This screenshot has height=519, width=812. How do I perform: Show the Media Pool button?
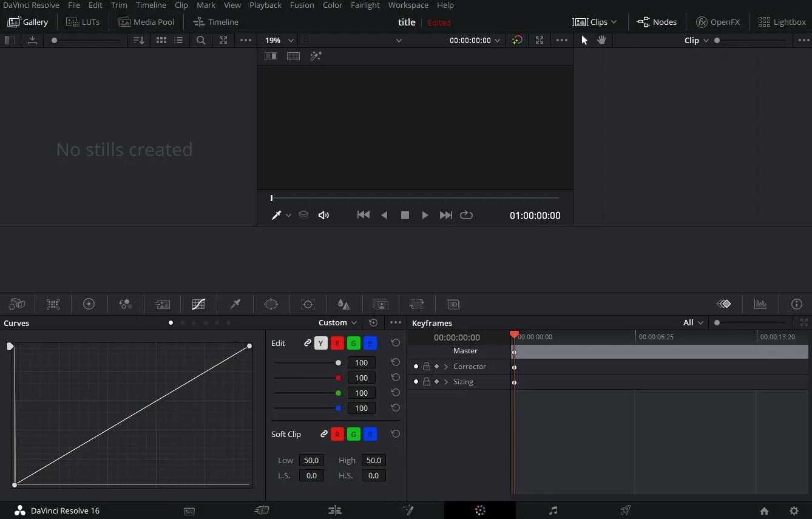click(x=146, y=22)
